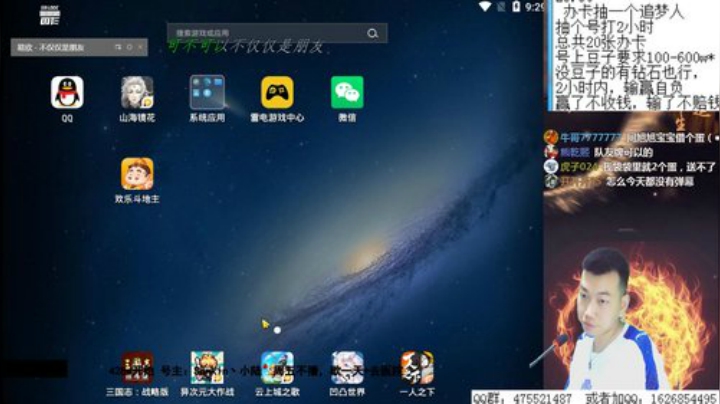This screenshot has height=404, width=720.
Task: Launch 一人之下 game
Action: (417, 368)
